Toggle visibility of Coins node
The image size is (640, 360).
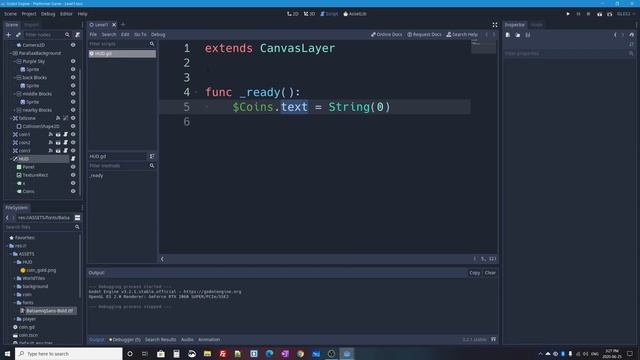coord(73,191)
